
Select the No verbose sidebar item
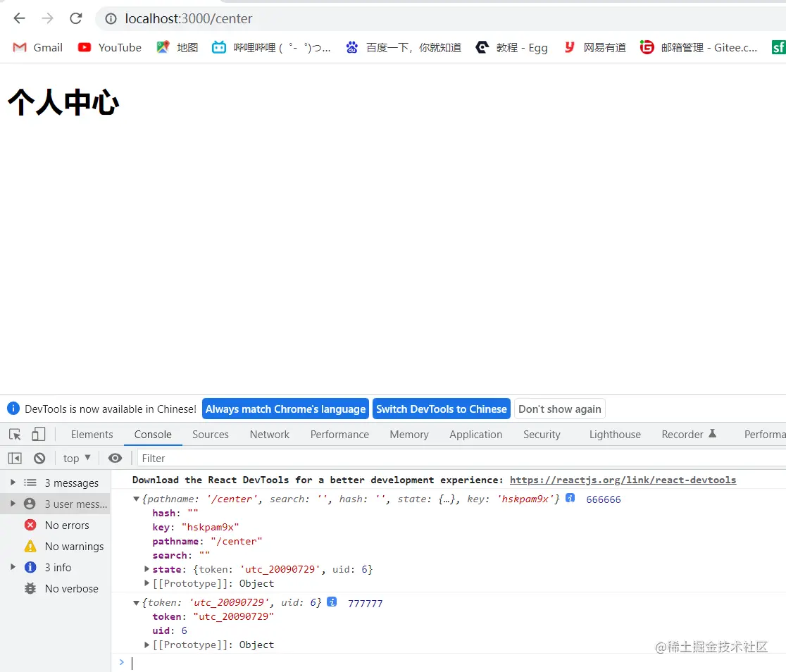(55, 588)
